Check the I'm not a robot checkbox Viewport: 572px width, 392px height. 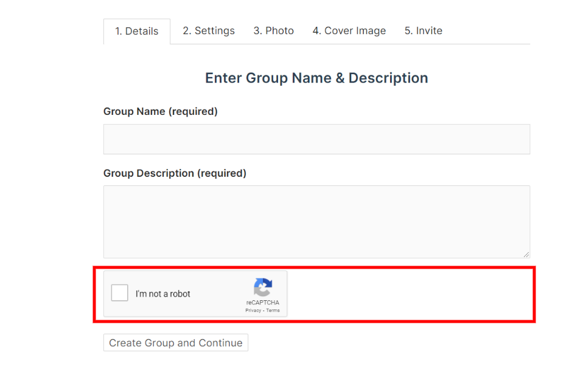point(120,293)
